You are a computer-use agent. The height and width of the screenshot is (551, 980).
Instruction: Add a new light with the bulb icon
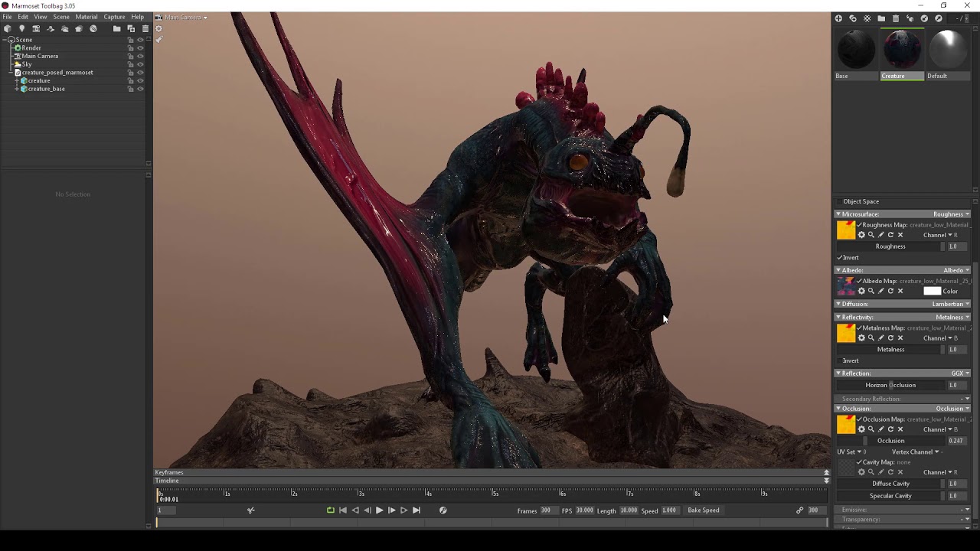click(x=21, y=28)
